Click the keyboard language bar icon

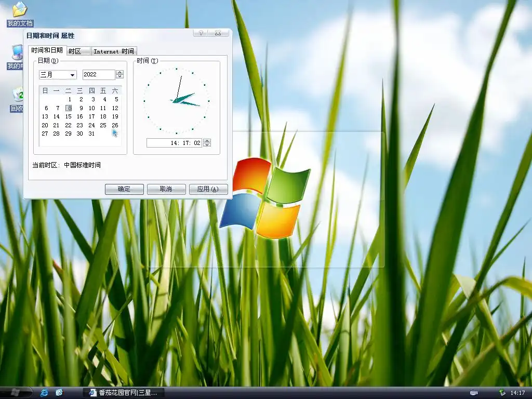pyautogui.click(x=474, y=393)
